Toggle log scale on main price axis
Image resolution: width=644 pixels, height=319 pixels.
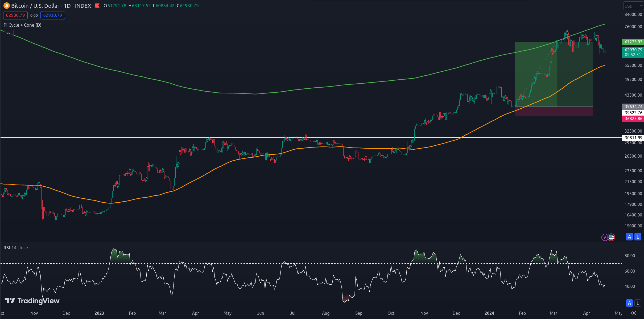pos(638,237)
